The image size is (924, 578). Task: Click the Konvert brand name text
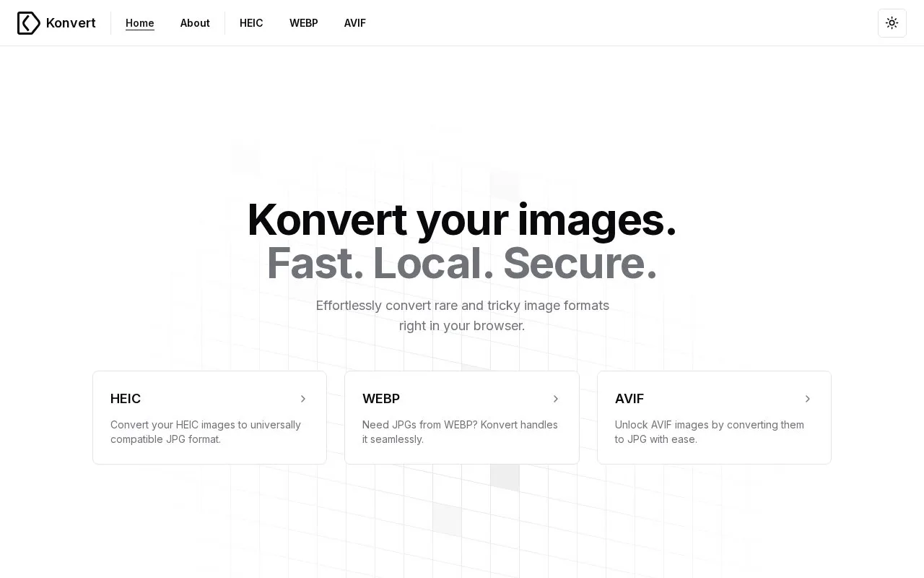click(x=71, y=23)
